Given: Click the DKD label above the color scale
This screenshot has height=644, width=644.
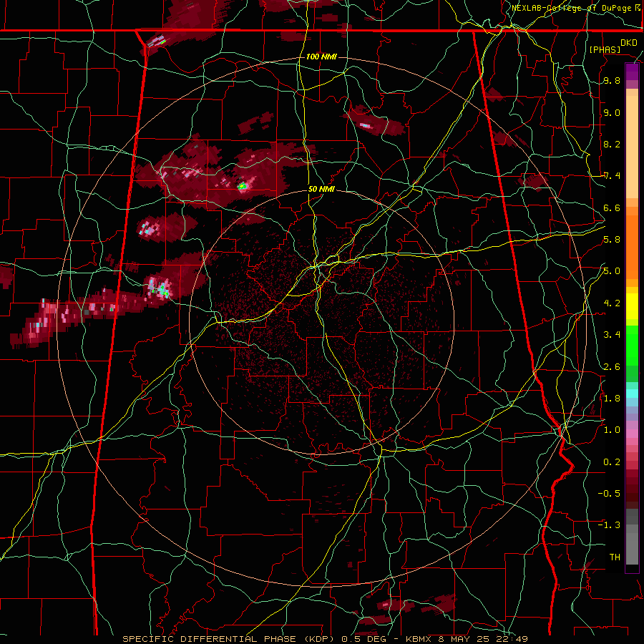Looking at the screenshot, I should (629, 43).
